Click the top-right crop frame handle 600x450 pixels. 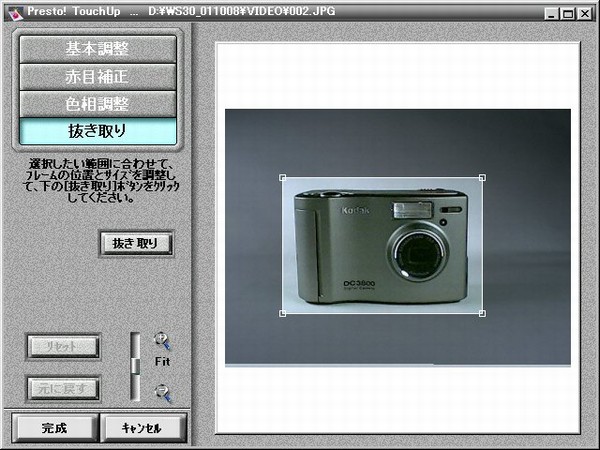[x=482, y=179]
